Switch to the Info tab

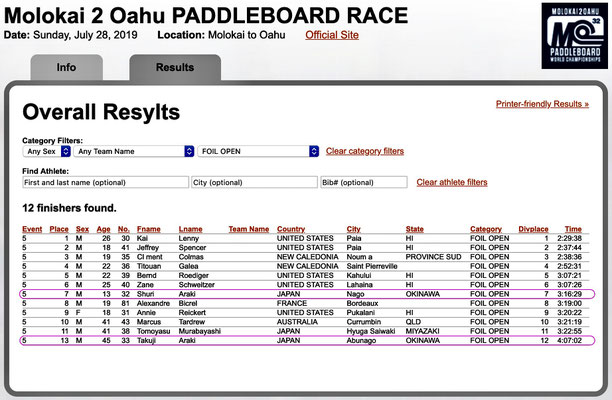coord(66,67)
